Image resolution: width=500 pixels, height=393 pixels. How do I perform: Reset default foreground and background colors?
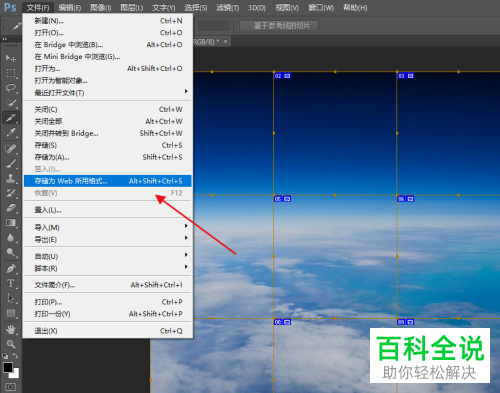click(x=5, y=356)
